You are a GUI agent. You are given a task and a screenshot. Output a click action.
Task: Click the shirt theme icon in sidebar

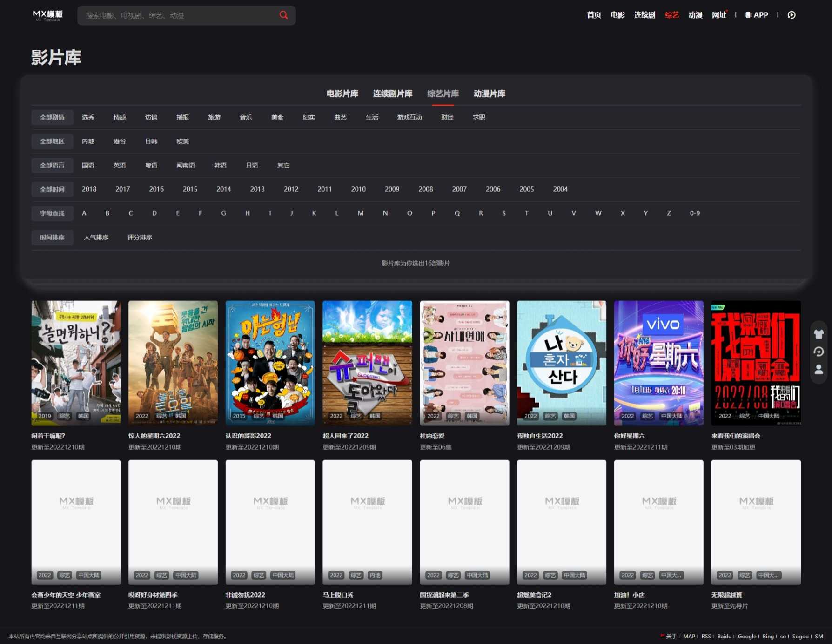(819, 334)
